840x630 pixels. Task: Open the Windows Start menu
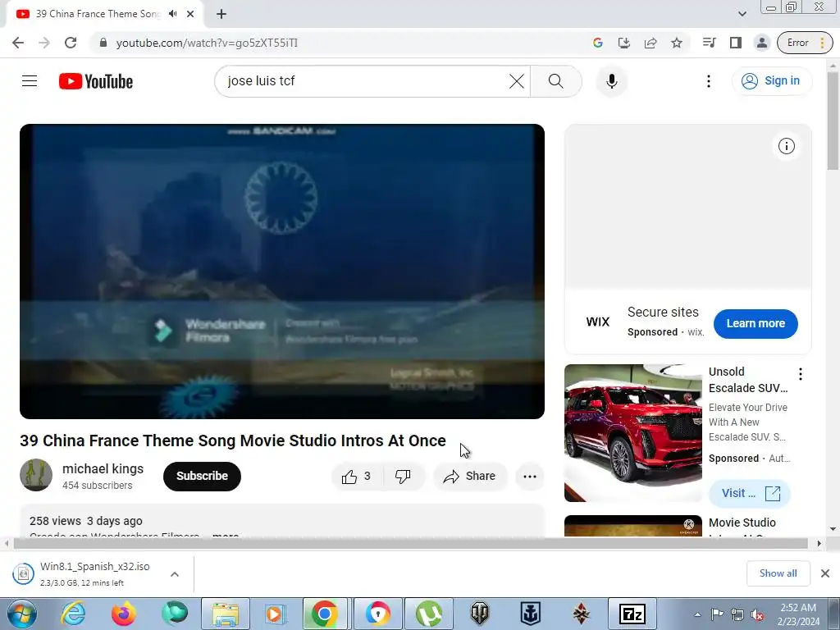22,614
